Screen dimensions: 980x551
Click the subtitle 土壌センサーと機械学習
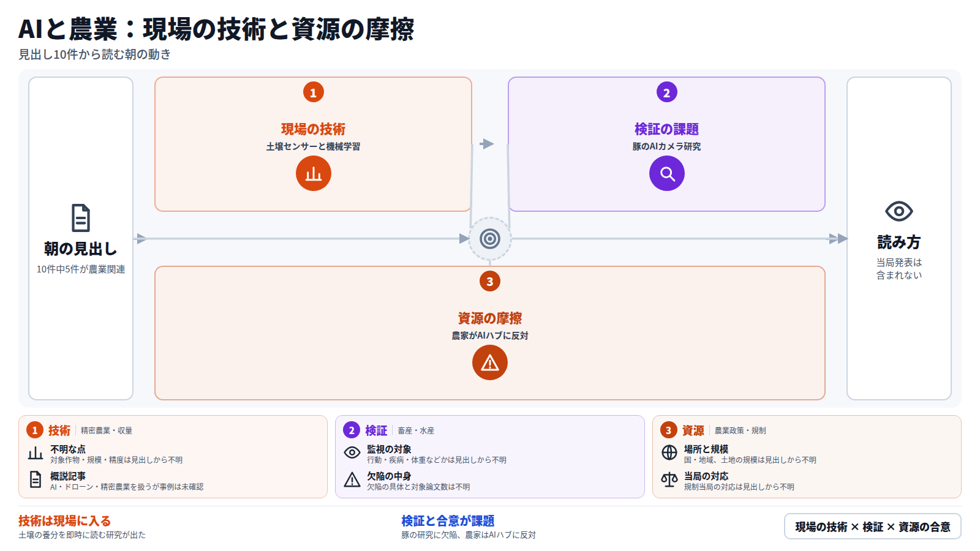click(314, 146)
